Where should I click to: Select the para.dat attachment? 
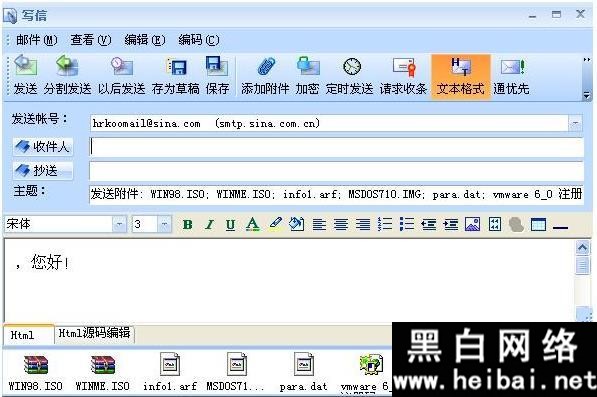tap(303, 372)
